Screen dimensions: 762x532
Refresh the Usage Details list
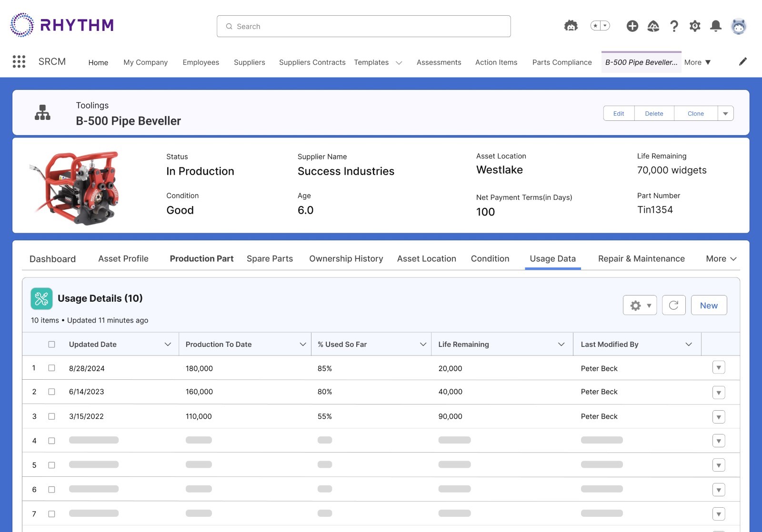673,305
